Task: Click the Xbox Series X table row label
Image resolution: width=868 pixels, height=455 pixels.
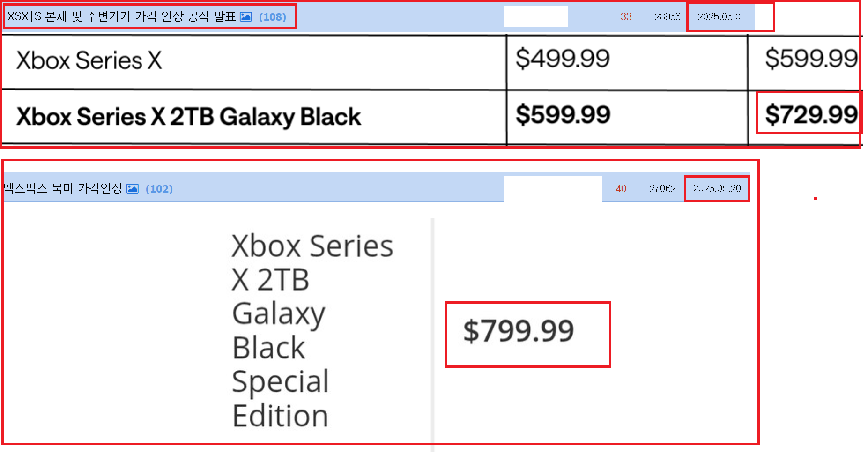Action: (89, 60)
